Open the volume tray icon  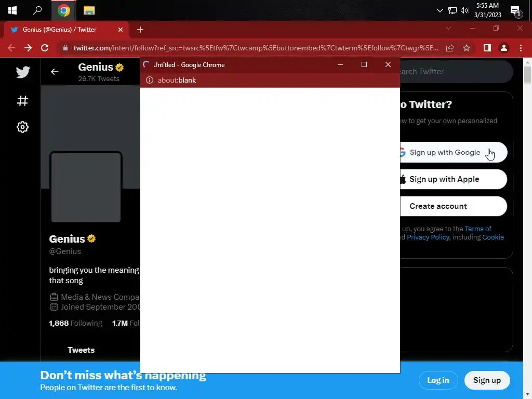pos(464,10)
